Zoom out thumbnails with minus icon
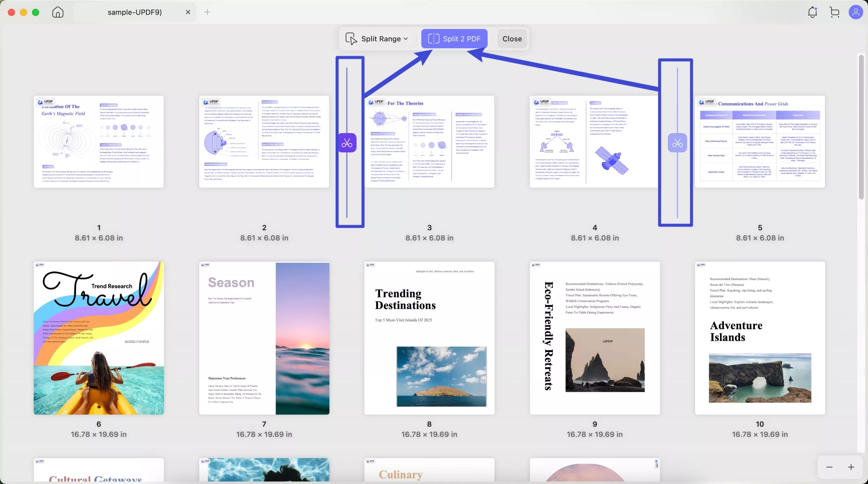Viewport: 868px width, 484px height. click(829, 467)
